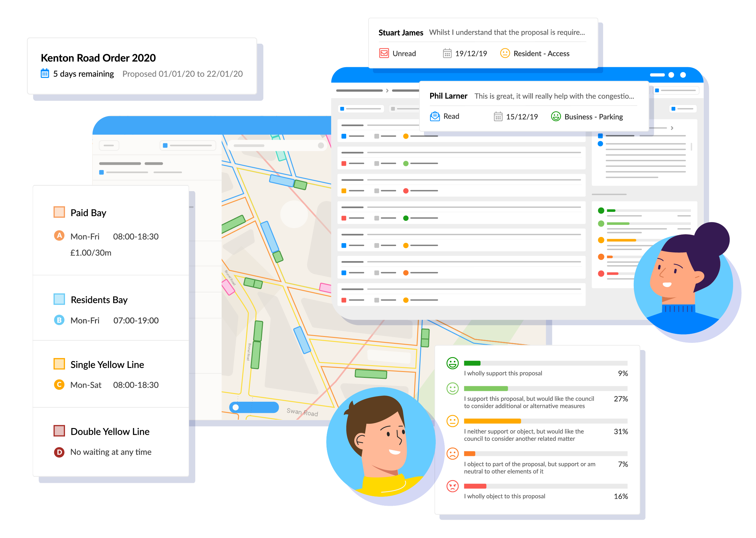The width and height of the screenshot is (756, 538).
Task: Click the Single Yellow Line legend entry
Action: [x=107, y=365]
